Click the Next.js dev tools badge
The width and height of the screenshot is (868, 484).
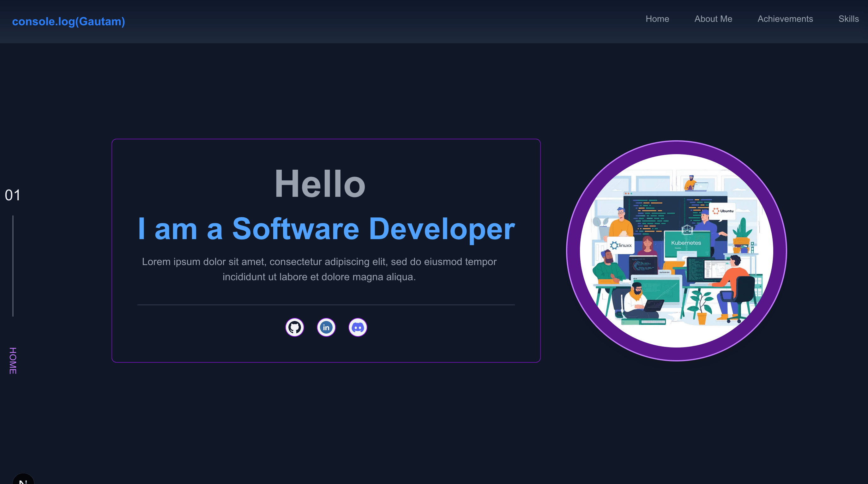23,480
